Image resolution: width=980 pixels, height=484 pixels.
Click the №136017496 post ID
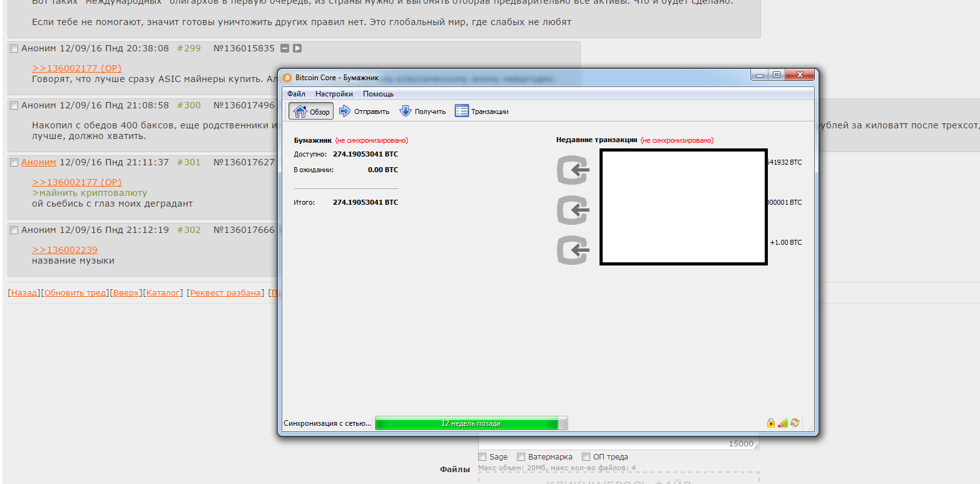[x=244, y=105]
